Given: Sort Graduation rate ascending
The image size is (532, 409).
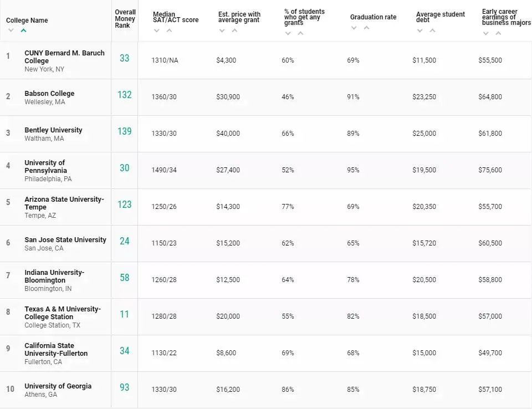Looking at the screenshot, I should (366, 28).
